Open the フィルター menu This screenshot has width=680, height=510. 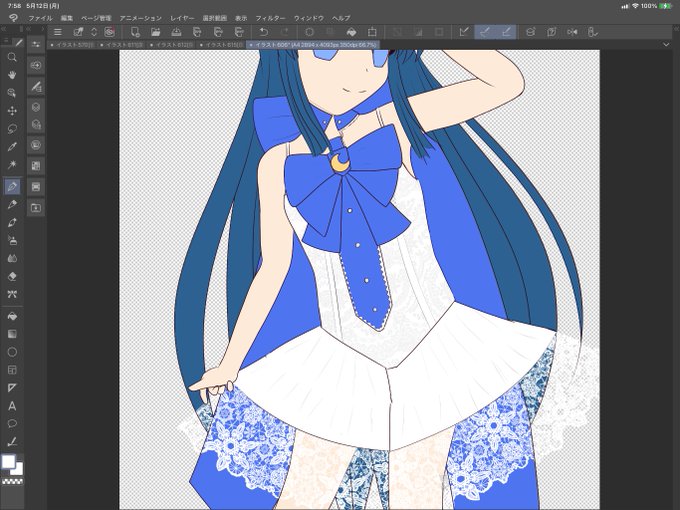[270, 18]
